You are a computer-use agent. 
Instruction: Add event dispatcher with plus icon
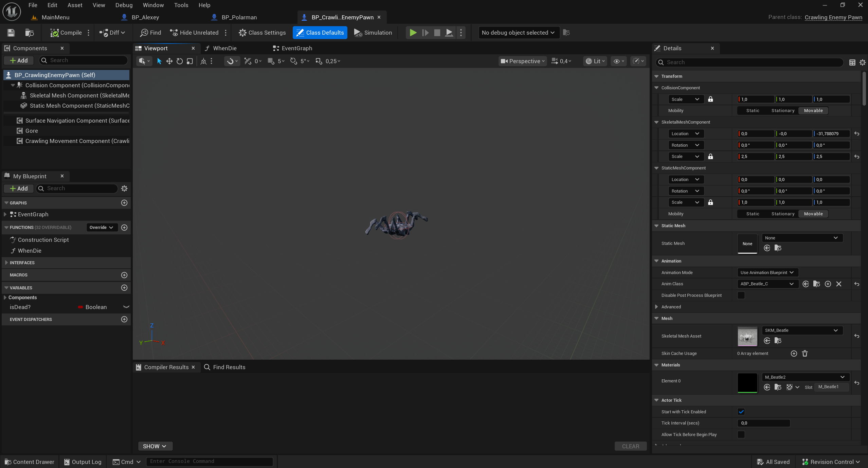click(124, 319)
